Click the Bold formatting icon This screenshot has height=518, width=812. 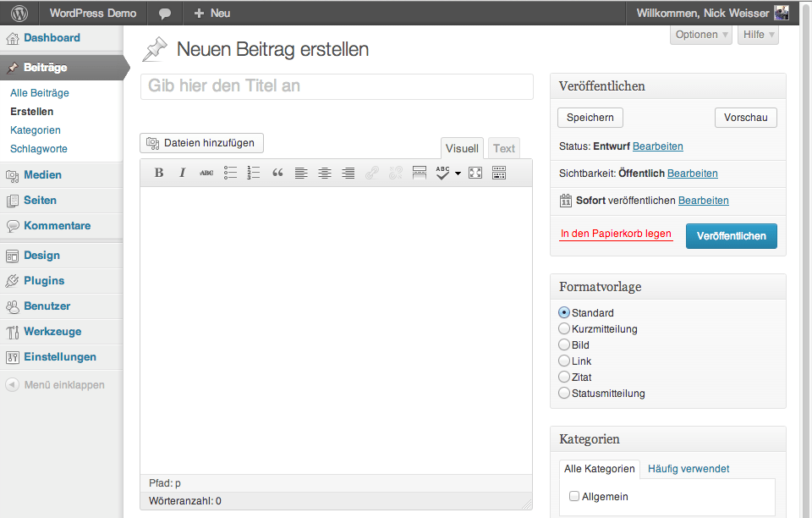coord(159,173)
